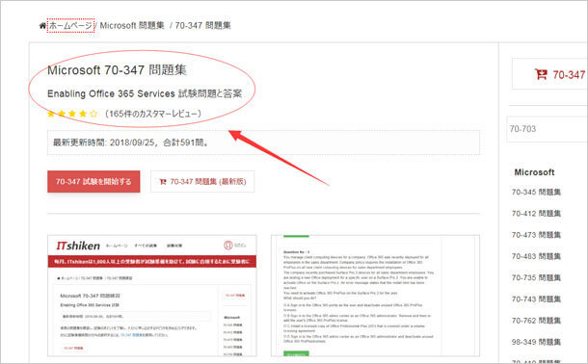This screenshot has height=364, width=588.
Task: Click the home icon in breadcrumb
Action: pyautogui.click(x=42, y=25)
